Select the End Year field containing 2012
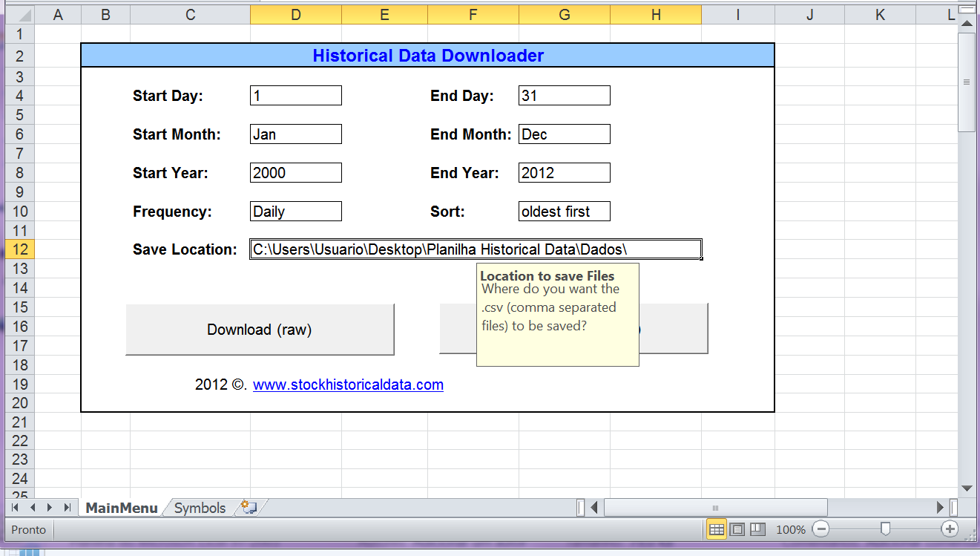Image resolution: width=980 pixels, height=556 pixels. (x=565, y=172)
